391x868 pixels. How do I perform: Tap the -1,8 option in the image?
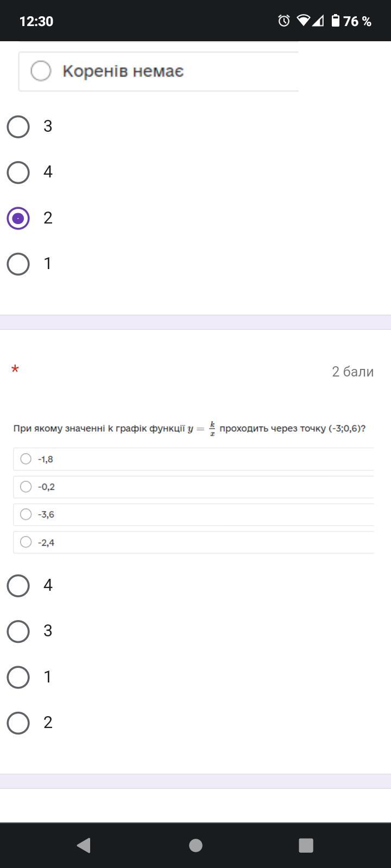193,459
